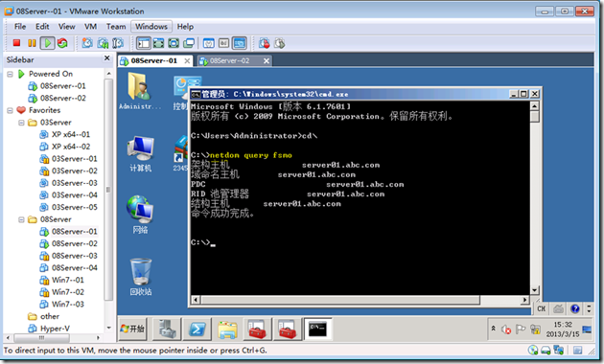Select the console view toolbar icon
Screen dimensions: 604x364
[x=240, y=43]
